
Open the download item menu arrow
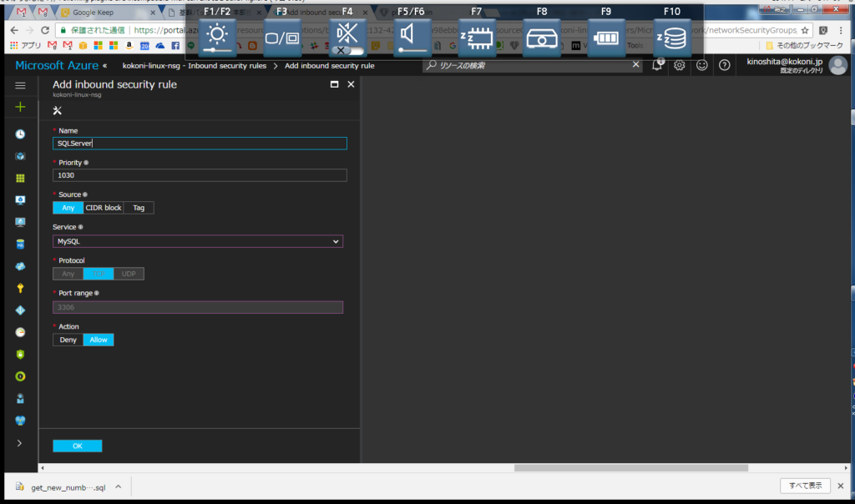click(119, 486)
